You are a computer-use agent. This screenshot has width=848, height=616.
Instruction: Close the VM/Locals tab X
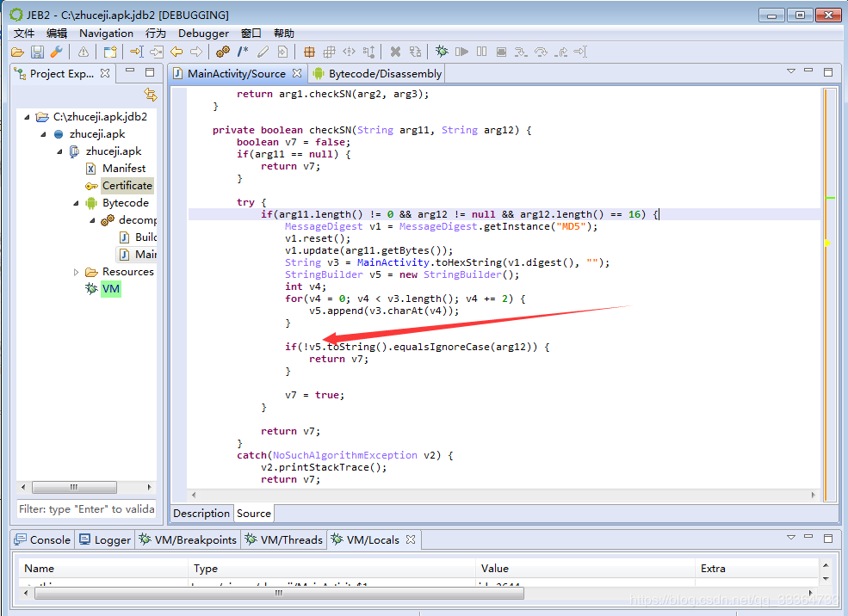[411, 539]
